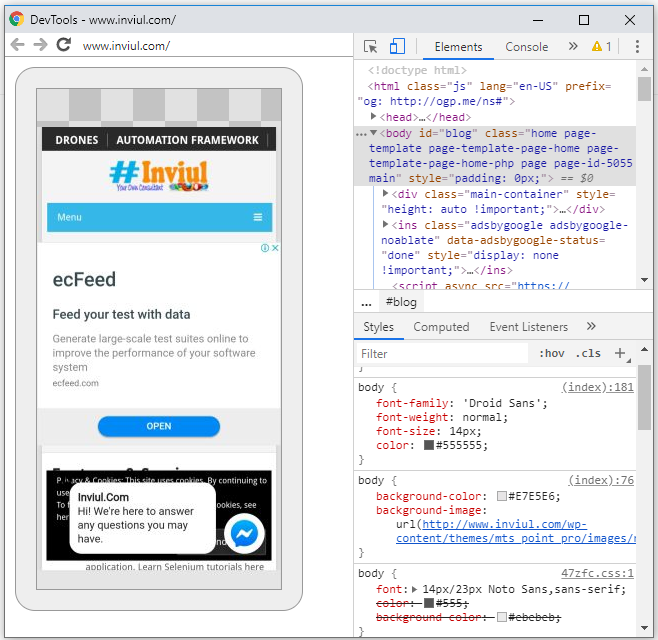This screenshot has width=658, height=640.
Task: Click the DRONES nav item
Action: [77, 140]
